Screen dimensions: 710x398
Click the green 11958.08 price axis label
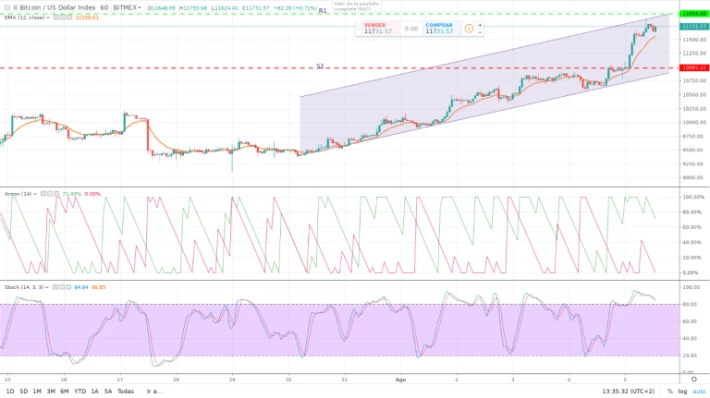[694, 14]
